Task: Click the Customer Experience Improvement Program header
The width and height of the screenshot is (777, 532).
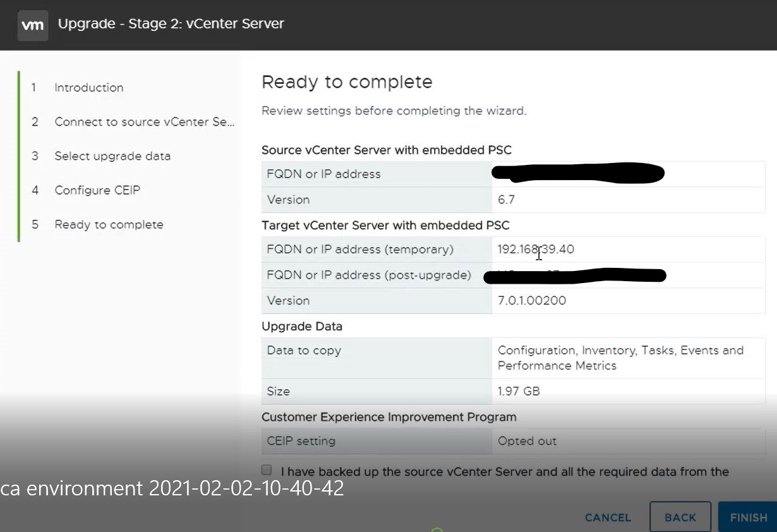Action: click(389, 417)
